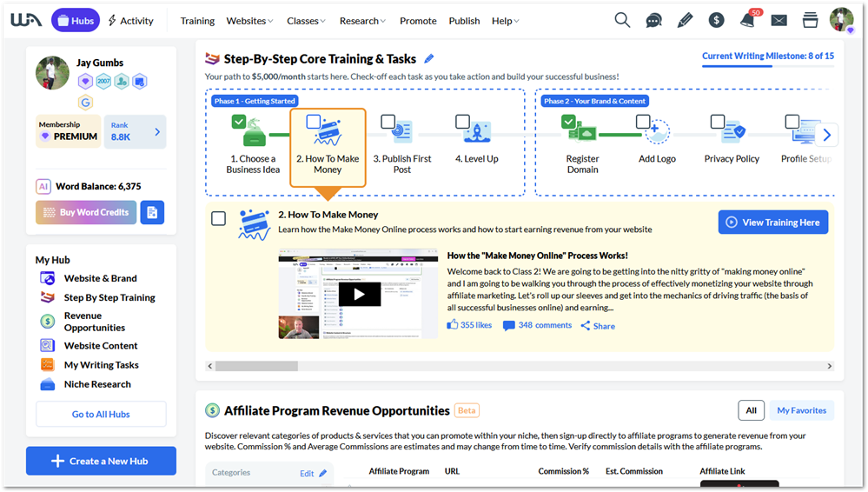The image size is (868, 492).
Task: Select the Hubs tab
Action: pos(76,21)
